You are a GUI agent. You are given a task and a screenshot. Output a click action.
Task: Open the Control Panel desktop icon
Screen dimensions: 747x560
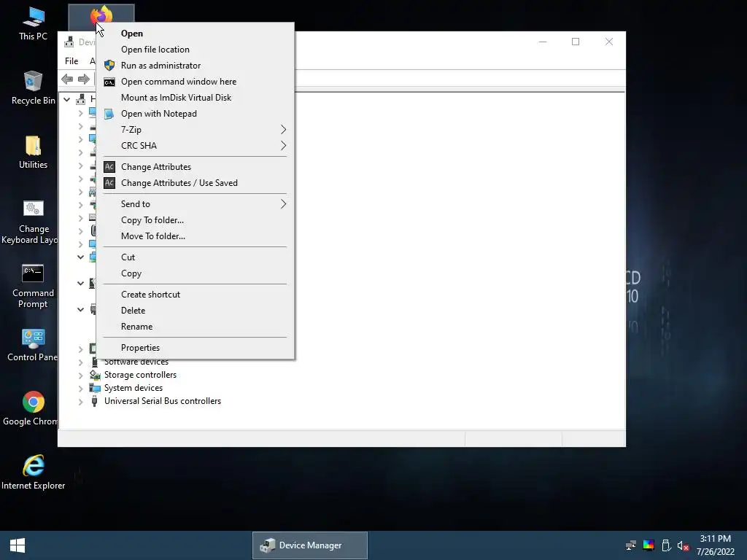pos(33,345)
